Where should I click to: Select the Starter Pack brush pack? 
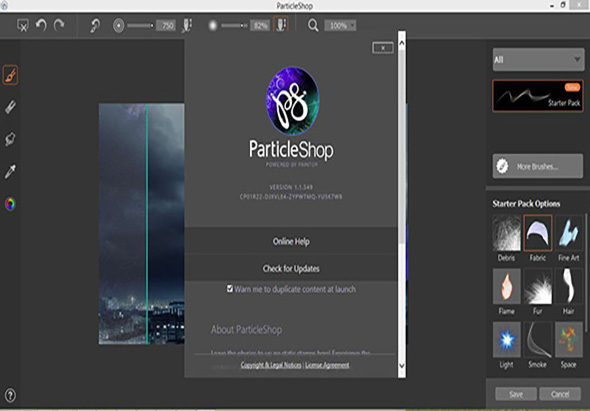point(538,96)
